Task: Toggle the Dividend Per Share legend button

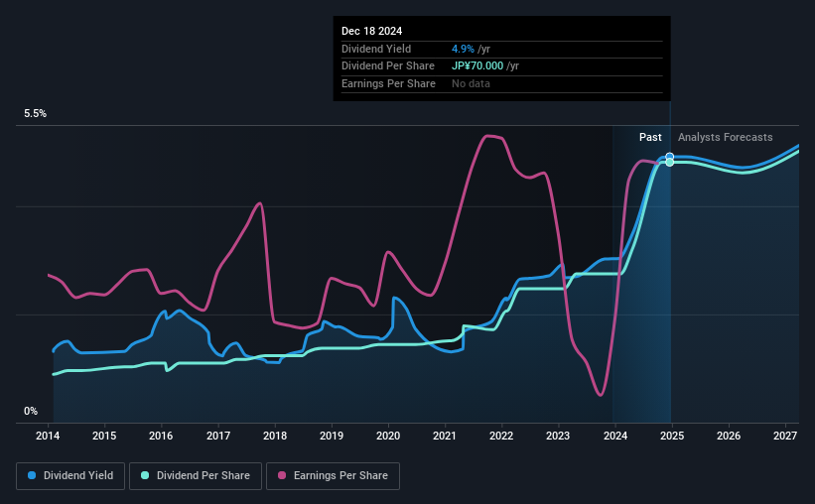Action: click(x=196, y=476)
